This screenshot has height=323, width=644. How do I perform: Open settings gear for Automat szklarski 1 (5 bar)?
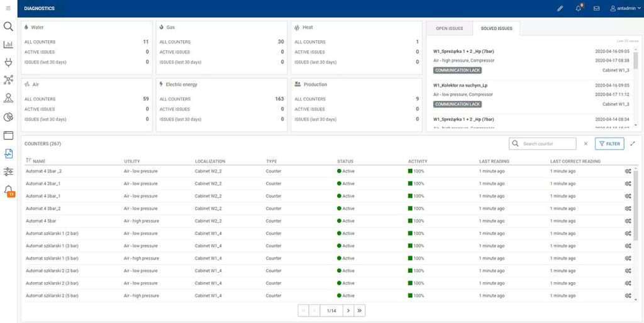[x=628, y=258]
